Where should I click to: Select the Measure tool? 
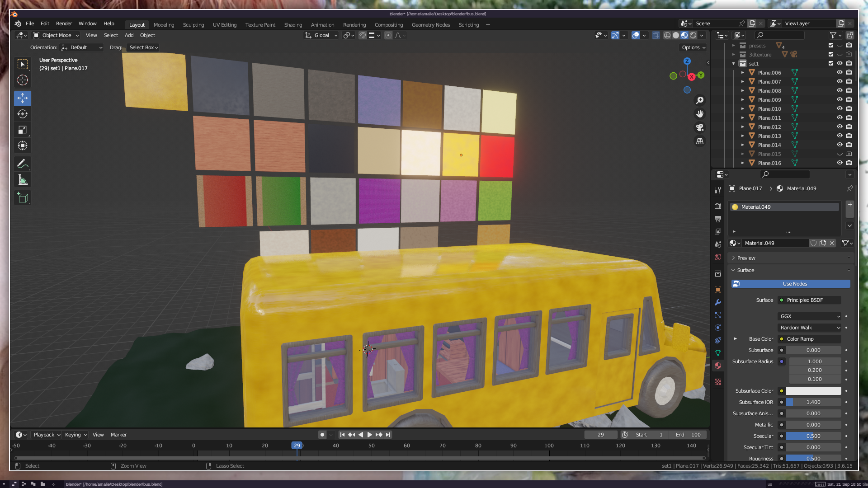(x=23, y=180)
